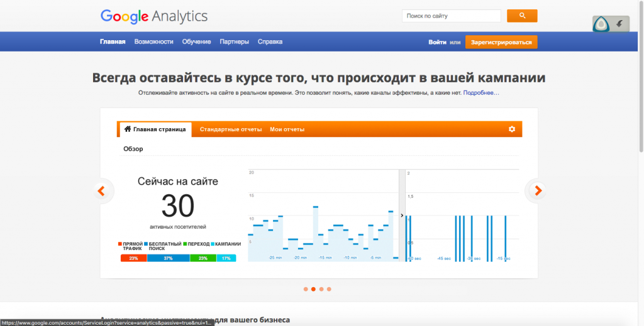Image resolution: width=644 pixels, height=326 pixels.
Task: Click the Обзор heading
Action: pos(133,149)
